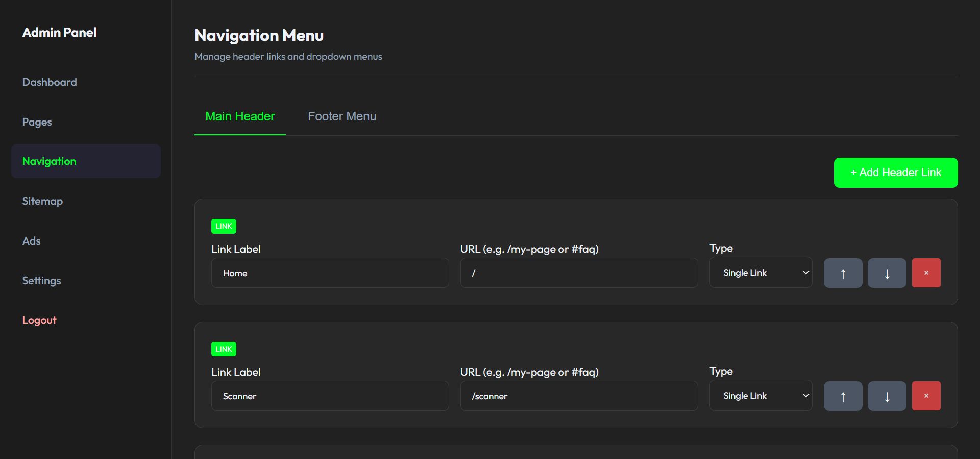Open the Sitemap section

[42, 201]
